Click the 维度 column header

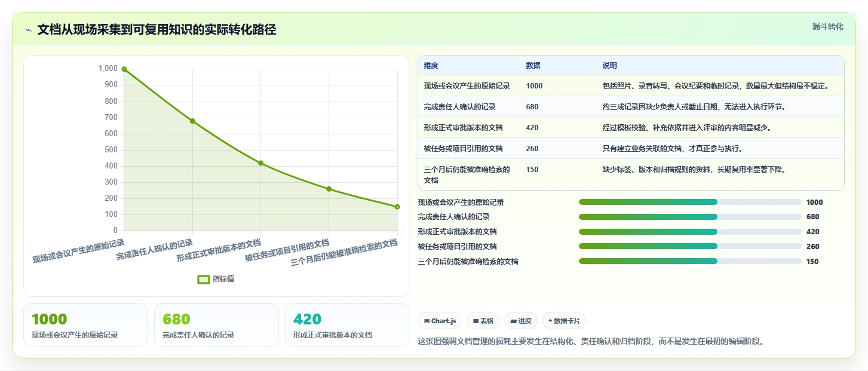point(431,66)
